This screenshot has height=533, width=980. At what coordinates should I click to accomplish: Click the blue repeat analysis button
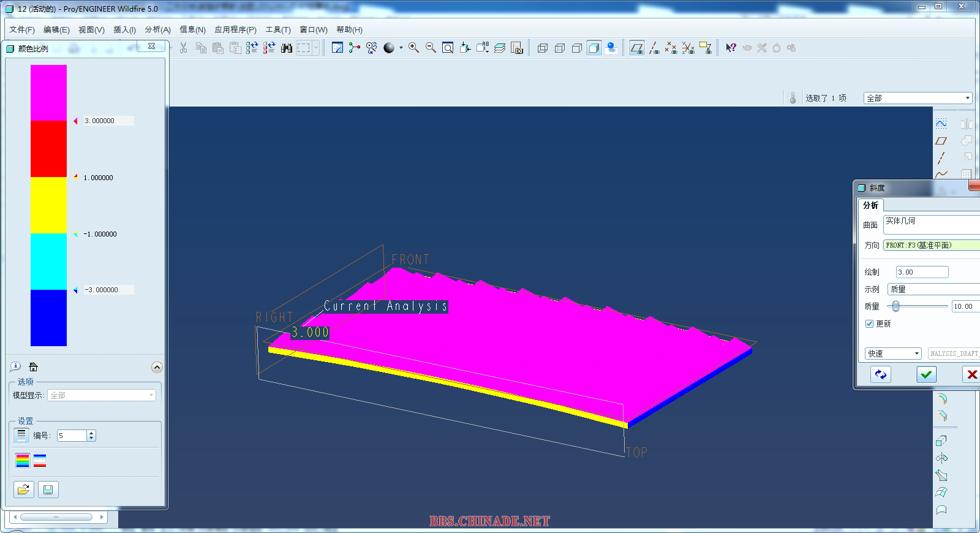[880, 374]
